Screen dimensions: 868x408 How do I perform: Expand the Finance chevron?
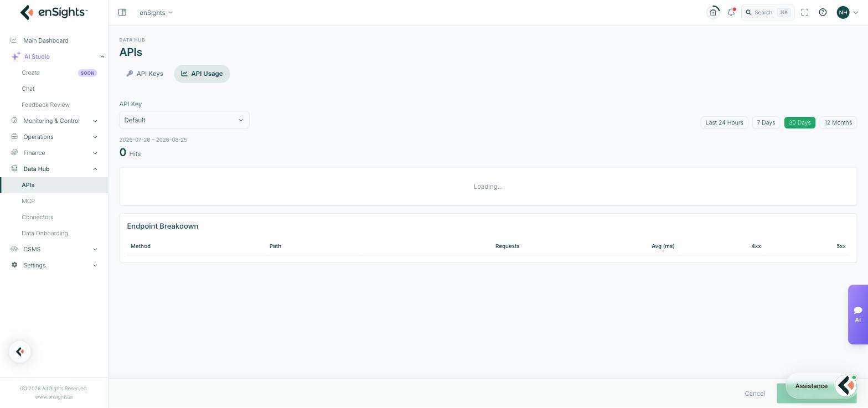click(x=95, y=153)
